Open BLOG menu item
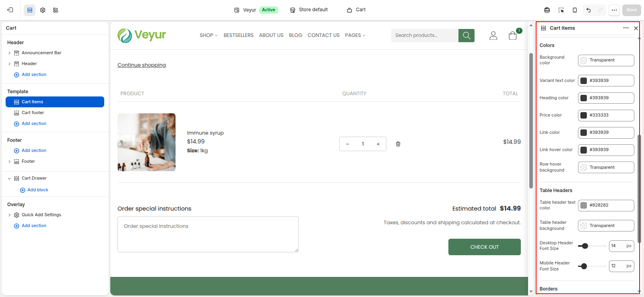Viewport: 644px width, 297px height. [295, 35]
